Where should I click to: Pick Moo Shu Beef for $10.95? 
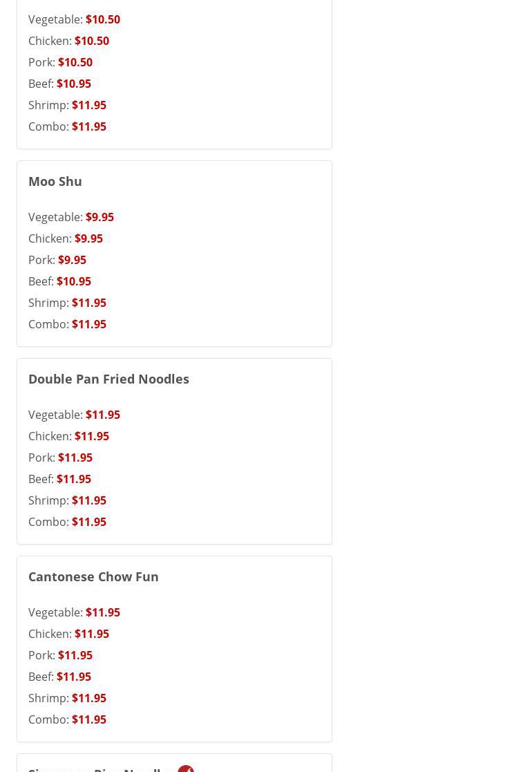59,281
